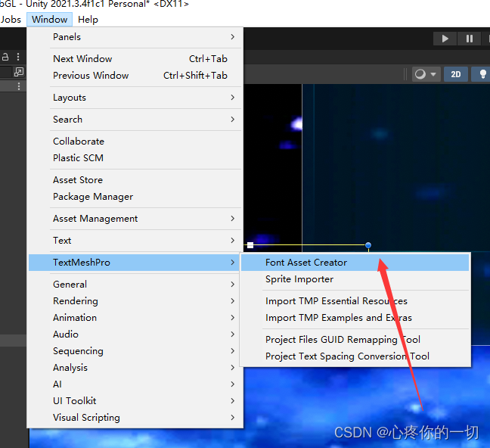Click the white square handle in the Scene view
Image resolution: width=490 pixels, height=448 pixels.
coord(250,245)
